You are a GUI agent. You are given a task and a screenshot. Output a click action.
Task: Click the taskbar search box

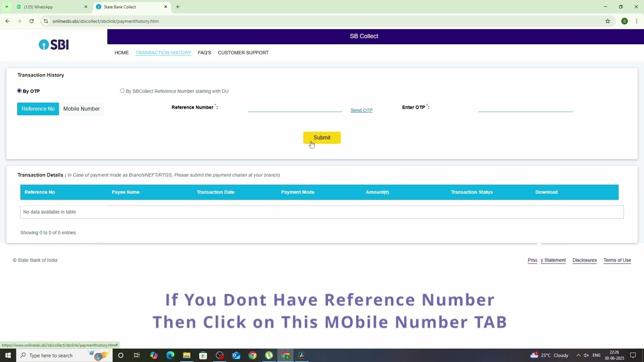click(64, 355)
